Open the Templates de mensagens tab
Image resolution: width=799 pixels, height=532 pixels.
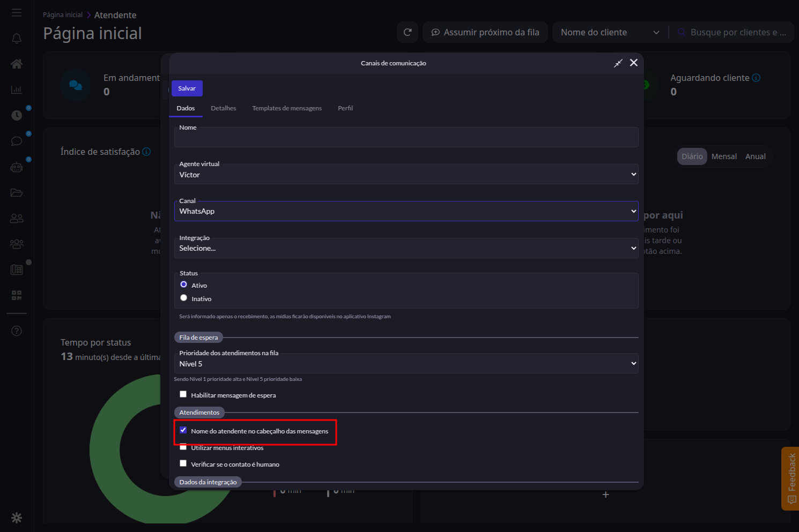tap(287, 108)
